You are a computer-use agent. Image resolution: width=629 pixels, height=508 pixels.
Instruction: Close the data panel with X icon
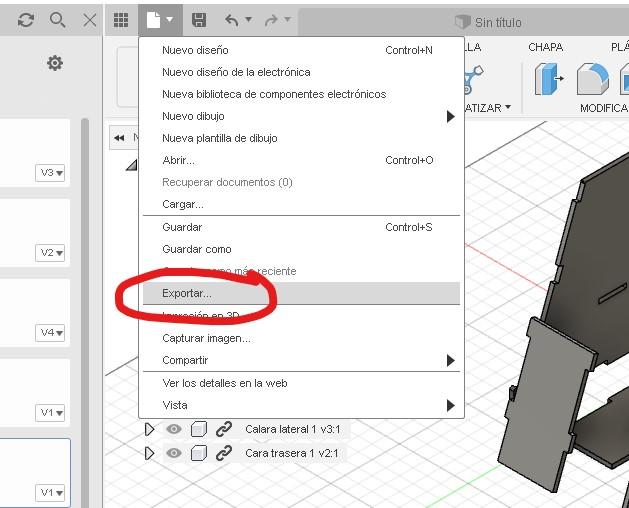pos(89,20)
